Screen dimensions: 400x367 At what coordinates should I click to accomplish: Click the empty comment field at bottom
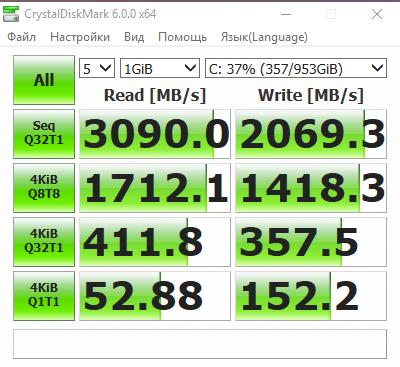point(200,344)
